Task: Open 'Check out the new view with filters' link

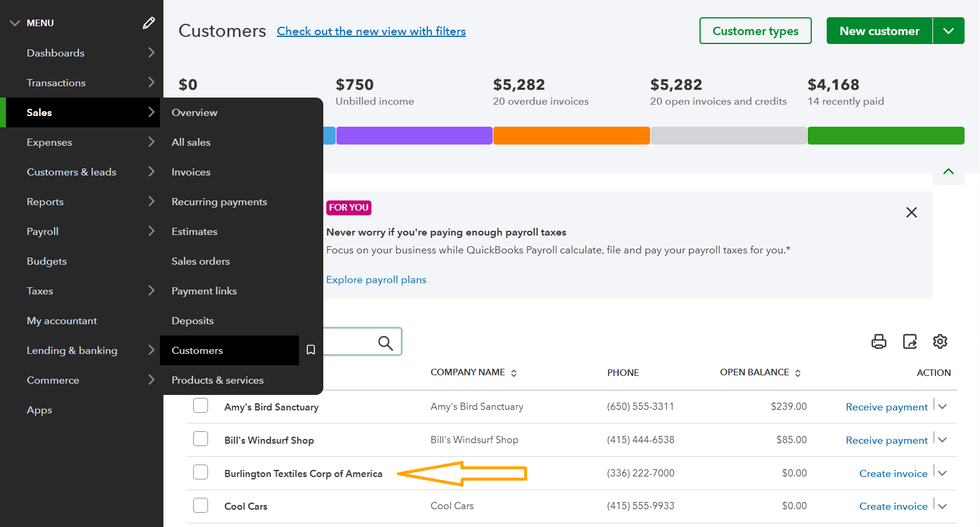Action: coord(371,31)
